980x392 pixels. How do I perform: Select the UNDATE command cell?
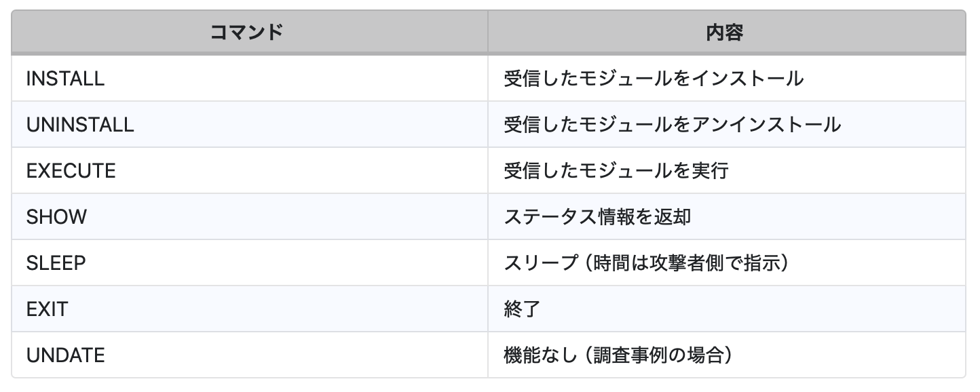[65, 355]
